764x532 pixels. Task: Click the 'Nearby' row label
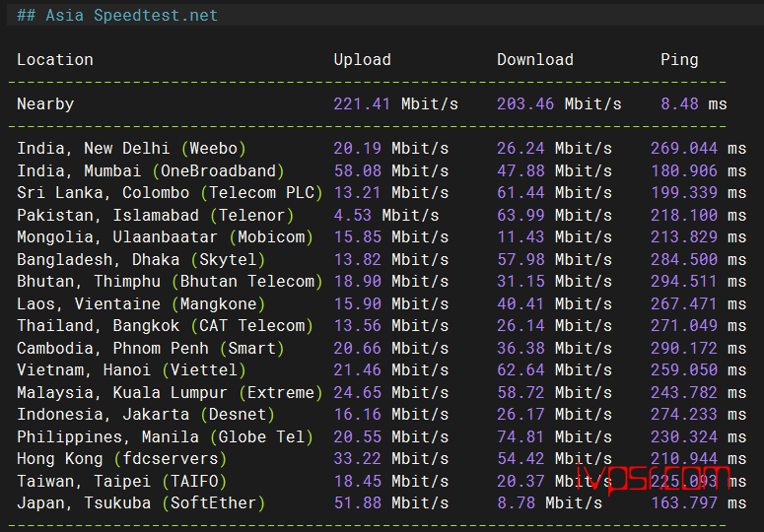(x=45, y=104)
